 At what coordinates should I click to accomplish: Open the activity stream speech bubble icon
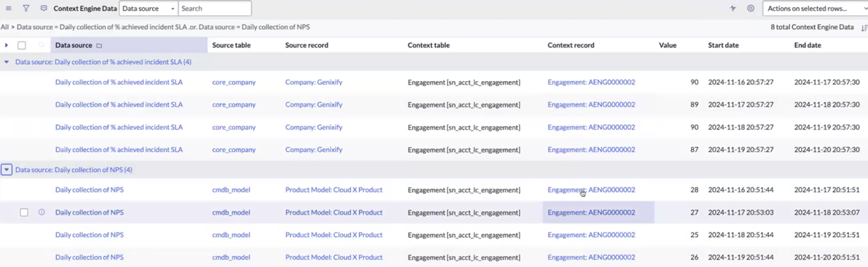(44, 8)
